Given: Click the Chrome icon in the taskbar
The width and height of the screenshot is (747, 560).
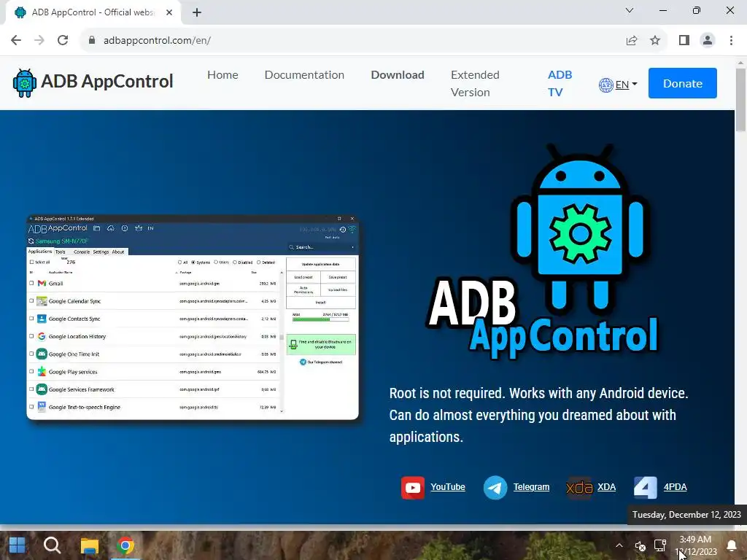Looking at the screenshot, I should pos(125,545).
